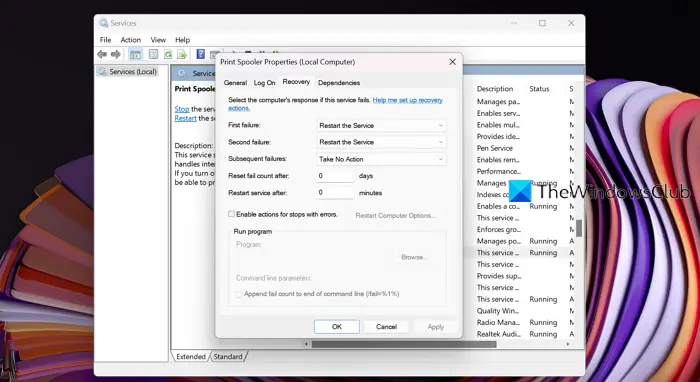Open the Log On tab

[264, 83]
